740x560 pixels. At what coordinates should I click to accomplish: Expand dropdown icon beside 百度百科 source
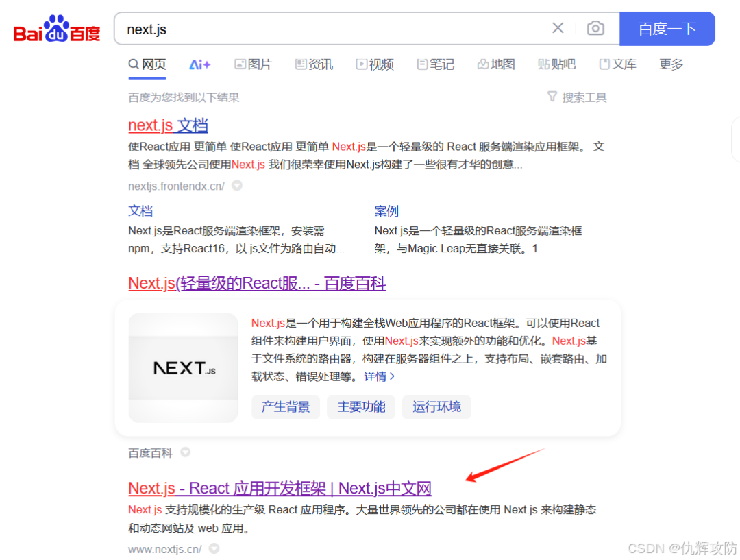(186, 452)
